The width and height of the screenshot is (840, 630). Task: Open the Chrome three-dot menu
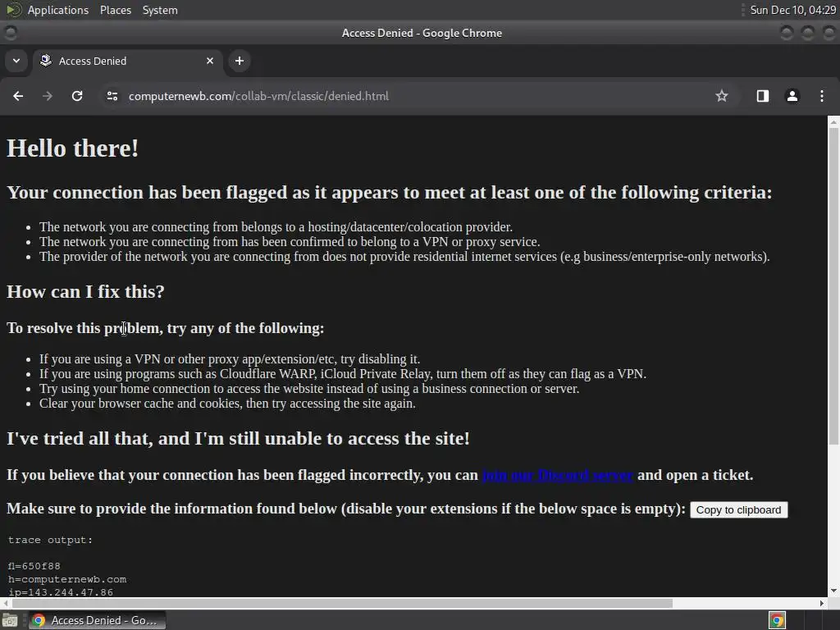[x=822, y=96]
